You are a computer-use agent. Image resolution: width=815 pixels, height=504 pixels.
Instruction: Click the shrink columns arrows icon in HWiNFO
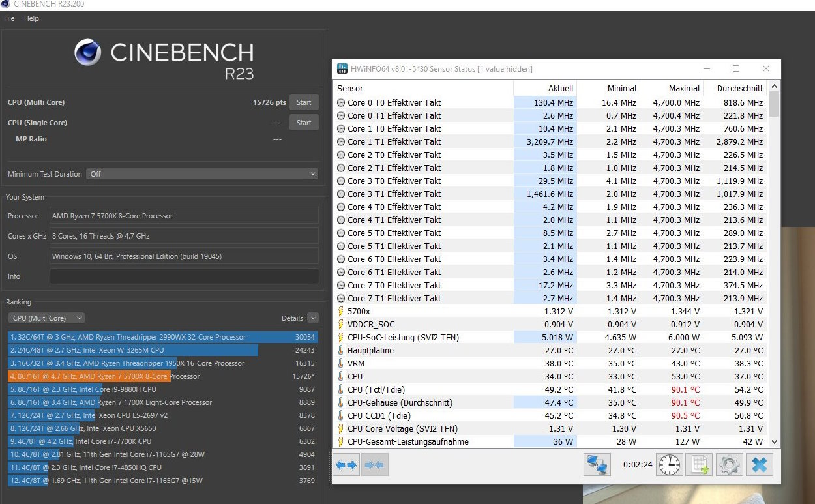(x=374, y=465)
